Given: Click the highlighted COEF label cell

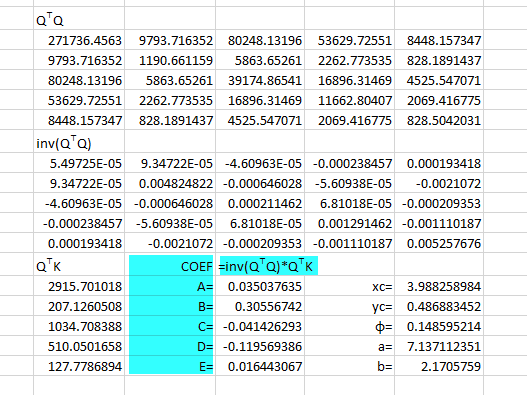Looking at the screenshot, I should click(171, 266).
